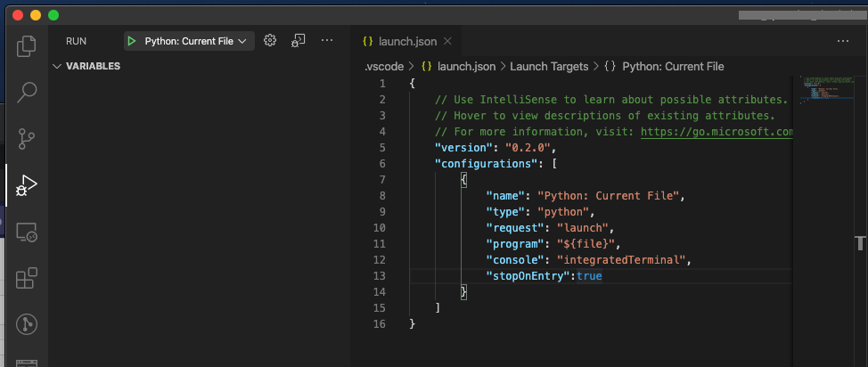Image resolution: width=868 pixels, height=367 pixels.
Task: Open the Extensions view
Action: pyautogui.click(x=27, y=278)
